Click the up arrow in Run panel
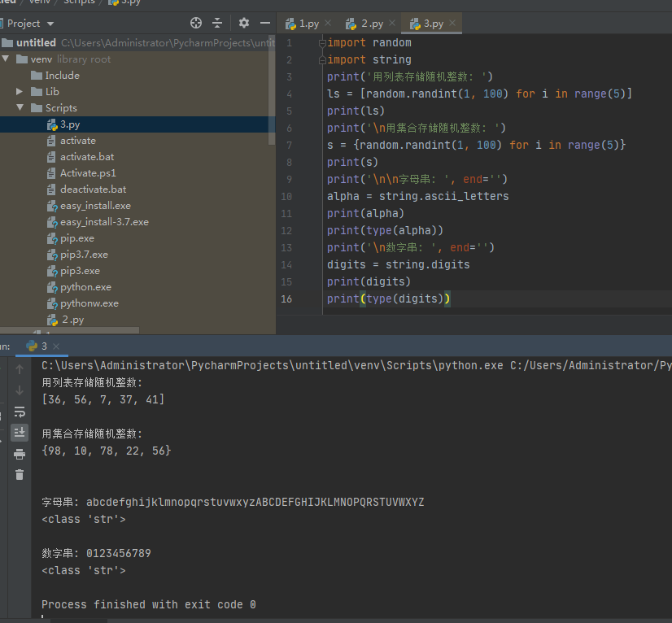 click(20, 369)
